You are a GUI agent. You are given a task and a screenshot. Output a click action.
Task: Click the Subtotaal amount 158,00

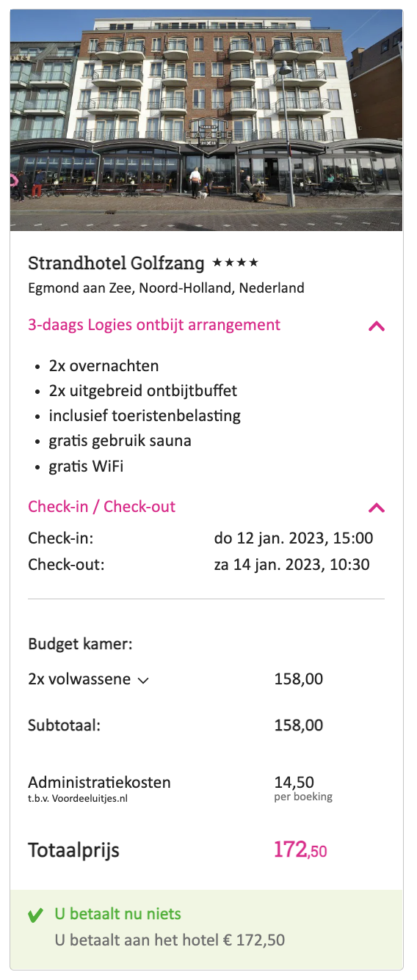[298, 725]
